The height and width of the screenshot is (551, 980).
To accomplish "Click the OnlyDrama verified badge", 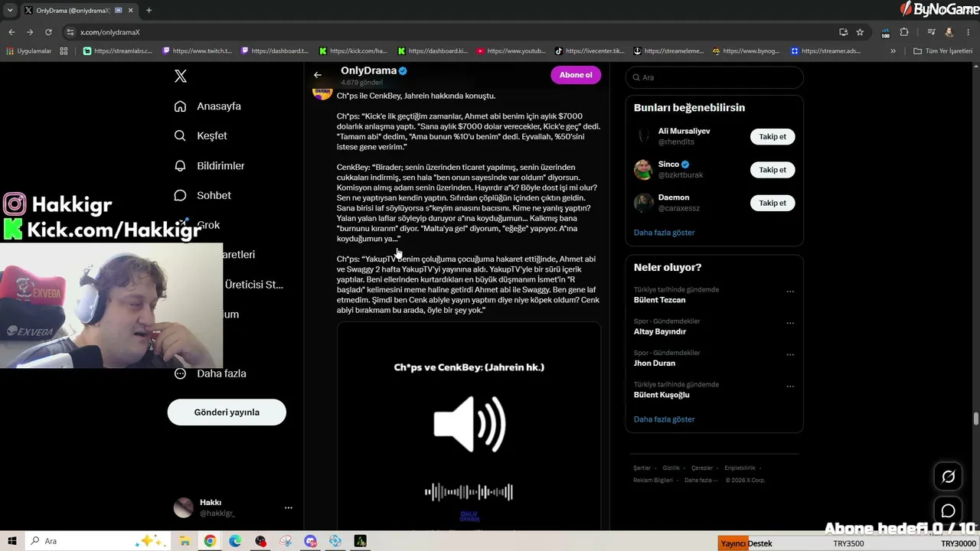I will pyautogui.click(x=403, y=70).
